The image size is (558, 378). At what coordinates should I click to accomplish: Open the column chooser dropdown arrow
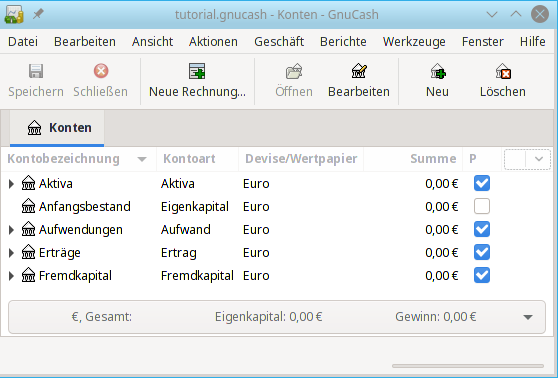pos(538,159)
